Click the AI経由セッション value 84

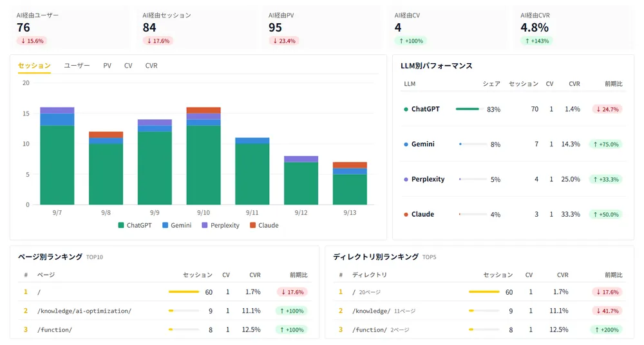pyautogui.click(x=149, y=28)
